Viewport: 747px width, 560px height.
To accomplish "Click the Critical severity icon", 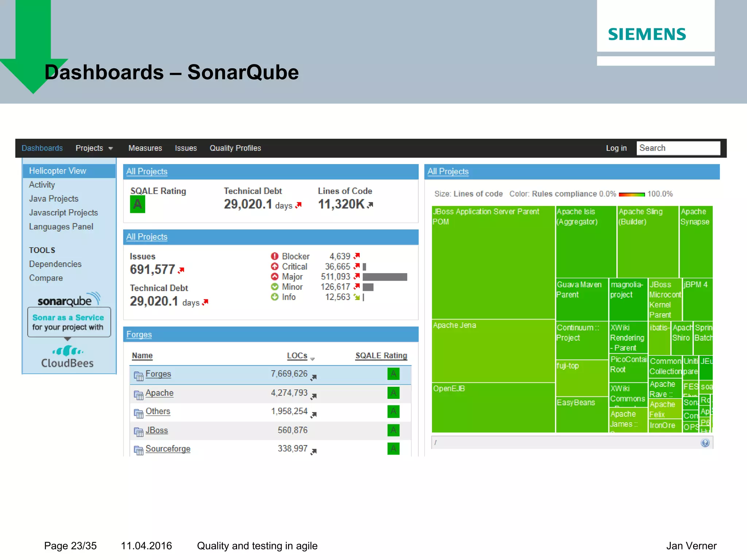I will pos(275,267).
